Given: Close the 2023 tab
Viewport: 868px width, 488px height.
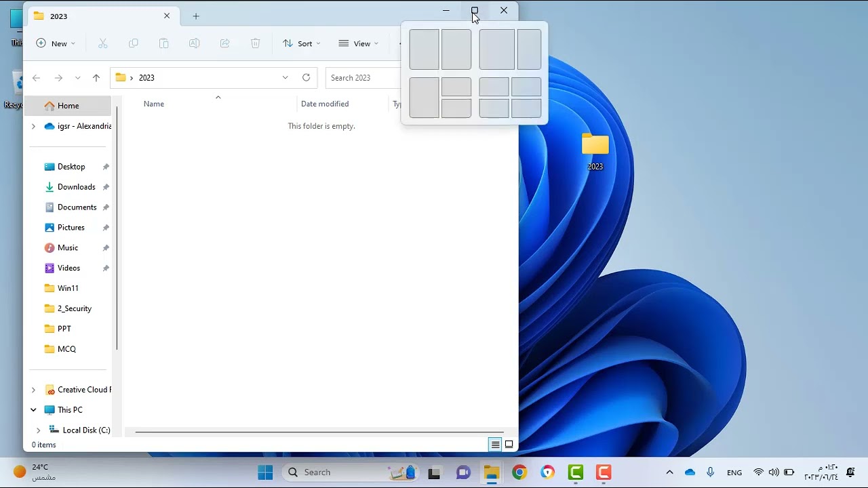Looking at the screenshot, I should click(x=167, y=16).
